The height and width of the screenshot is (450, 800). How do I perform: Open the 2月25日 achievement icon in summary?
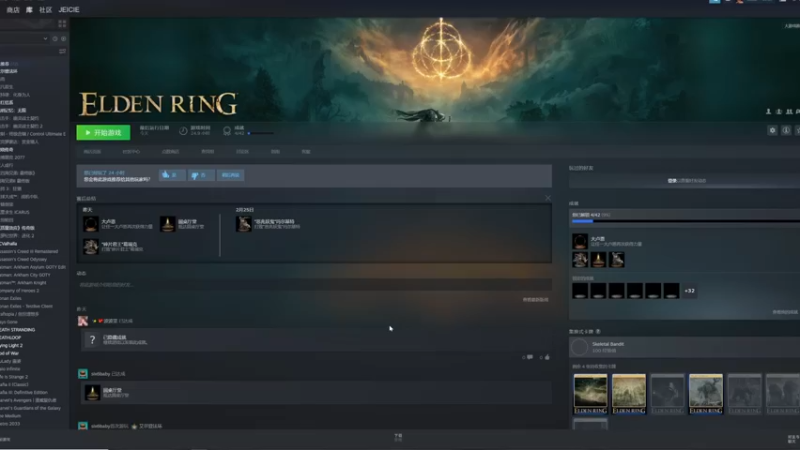click(x=243, y=224)
